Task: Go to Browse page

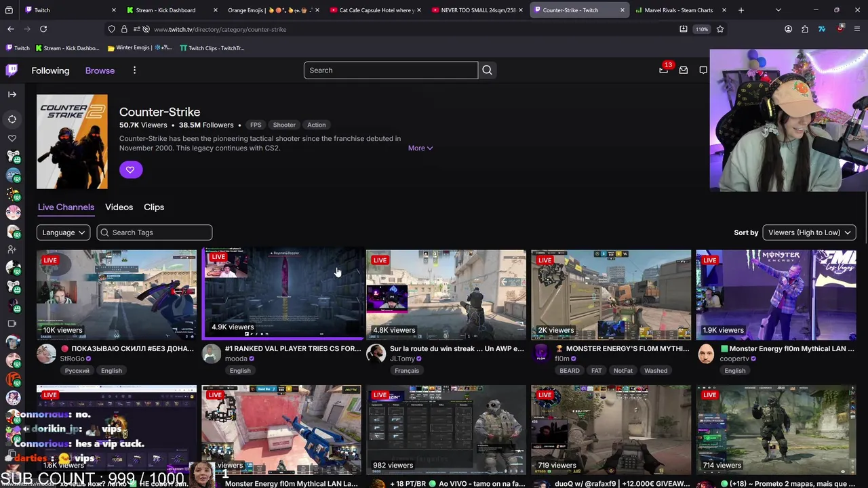Action: pyautogui.click(x=100, y=70)
